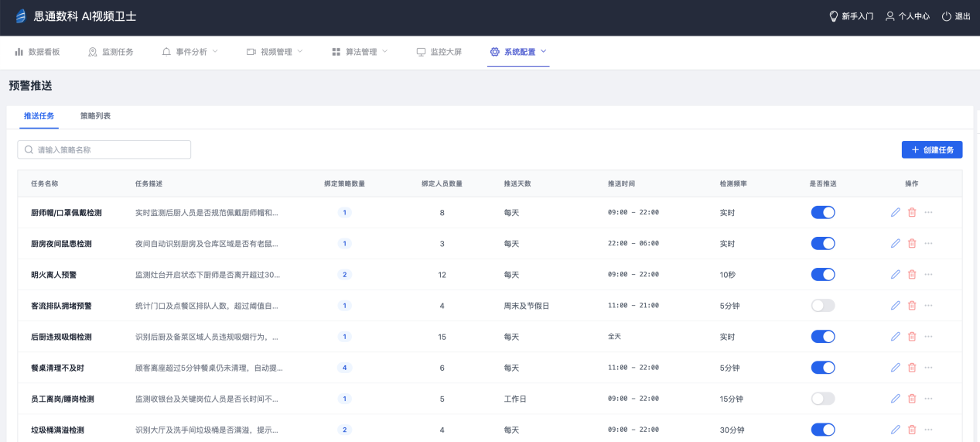Click the 请输入策略名称 search field
The image size is (980, 442).
pos(104,149)
